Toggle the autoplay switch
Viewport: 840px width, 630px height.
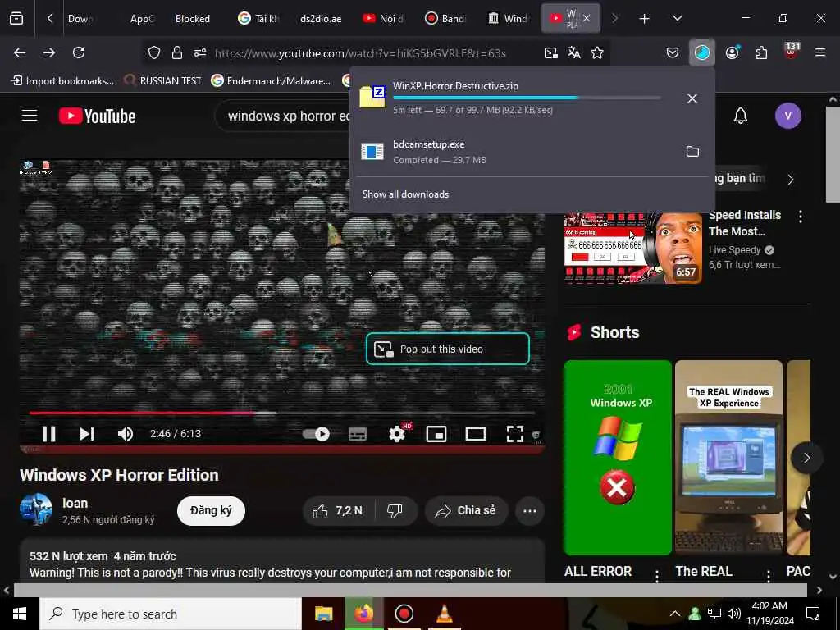[316, 433]
